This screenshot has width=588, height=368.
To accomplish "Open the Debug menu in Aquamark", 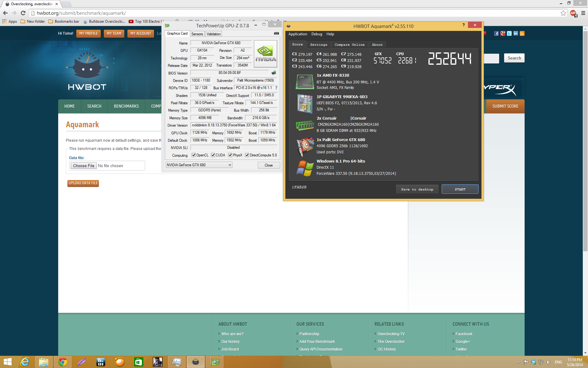I will pos(317,34).
